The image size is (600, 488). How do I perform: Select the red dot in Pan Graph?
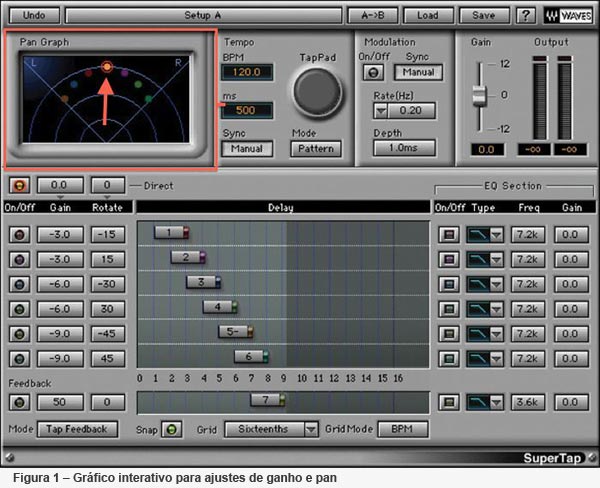[89, 73]
